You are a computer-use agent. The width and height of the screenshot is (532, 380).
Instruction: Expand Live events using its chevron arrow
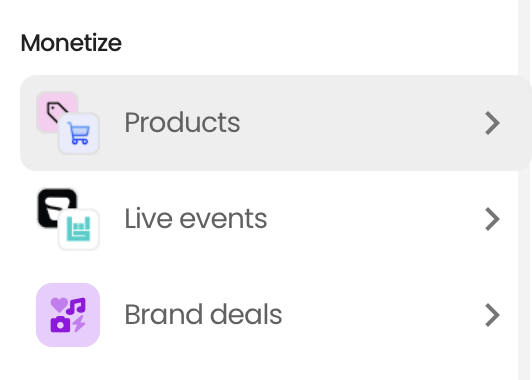[493, 219]
